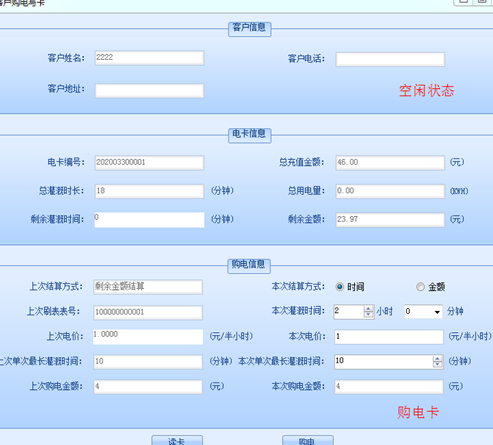Decrease 本次灌溉时间 hours with the down arrow
Image resolution: width=493 pixels, height=445 pixels.
tap(368, 314)
